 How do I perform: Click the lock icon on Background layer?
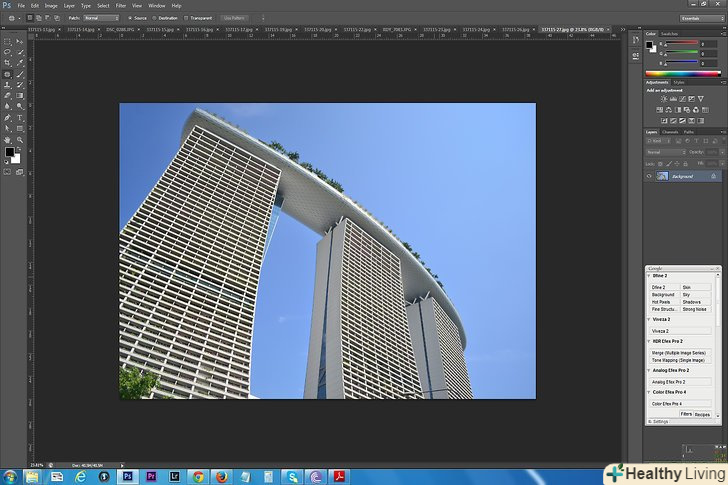click(x=713, y=176)
